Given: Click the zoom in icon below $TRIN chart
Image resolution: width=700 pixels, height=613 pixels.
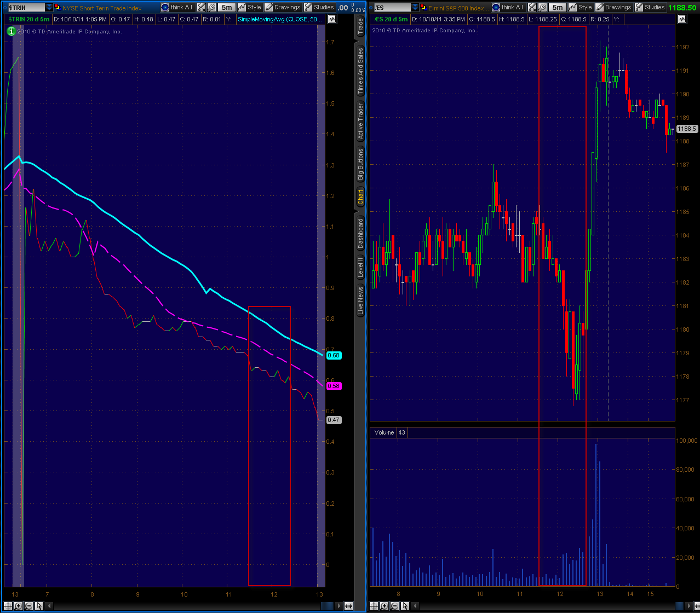Looking at the screenshot, I should (18, 606).
